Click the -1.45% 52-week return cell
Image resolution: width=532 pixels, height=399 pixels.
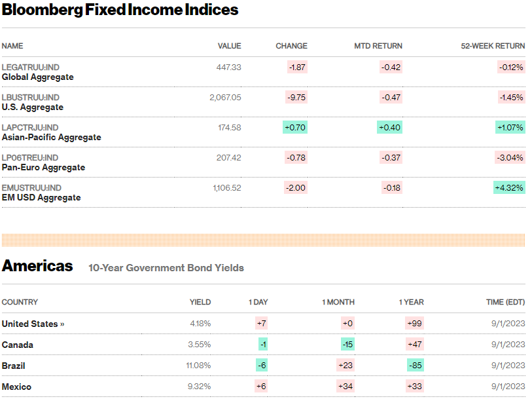(511, 98)
